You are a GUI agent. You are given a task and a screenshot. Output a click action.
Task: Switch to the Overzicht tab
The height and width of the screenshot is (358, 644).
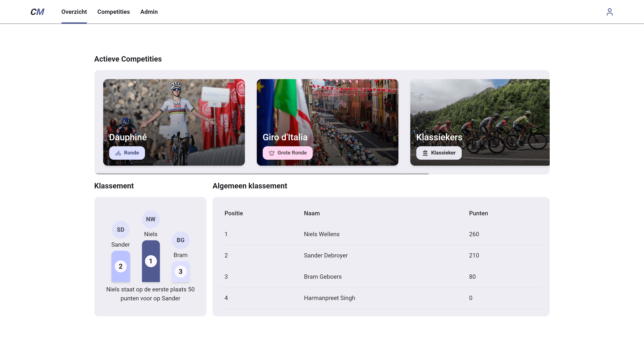(74, 12)
